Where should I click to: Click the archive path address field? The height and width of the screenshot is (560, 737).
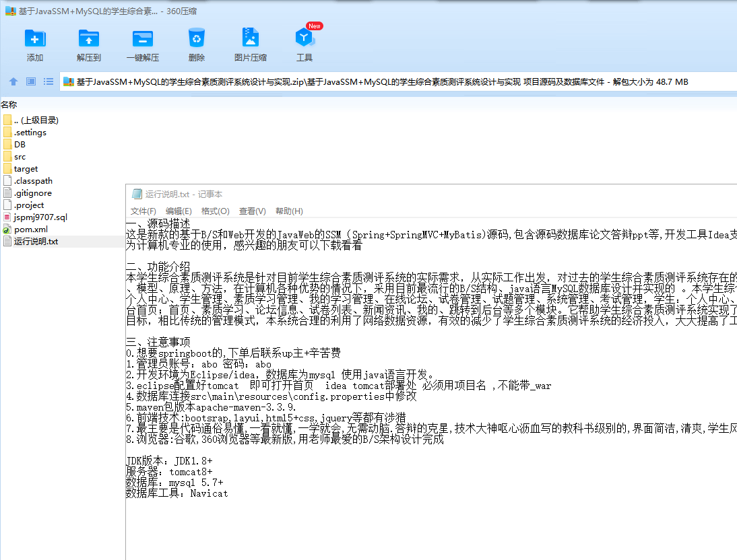[398, 81]
